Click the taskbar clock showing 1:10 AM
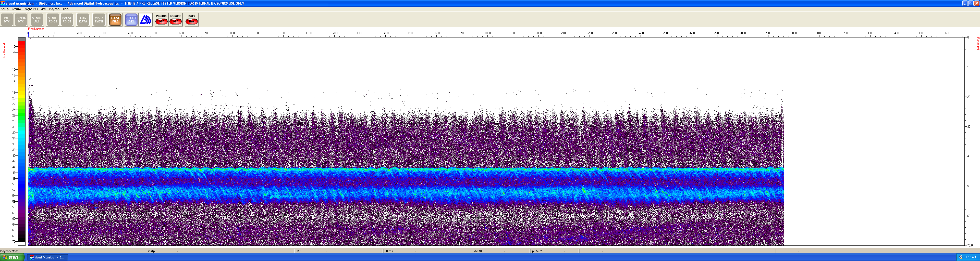 point(971,258)
